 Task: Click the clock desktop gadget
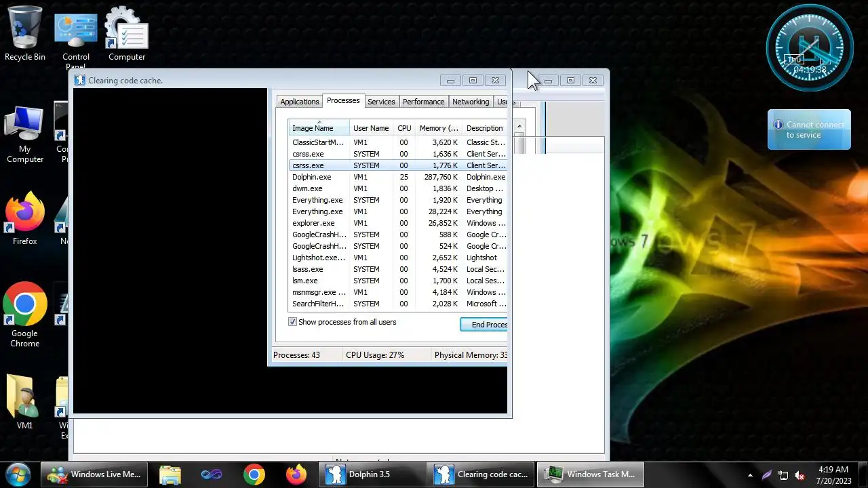[x=810, y=47]
